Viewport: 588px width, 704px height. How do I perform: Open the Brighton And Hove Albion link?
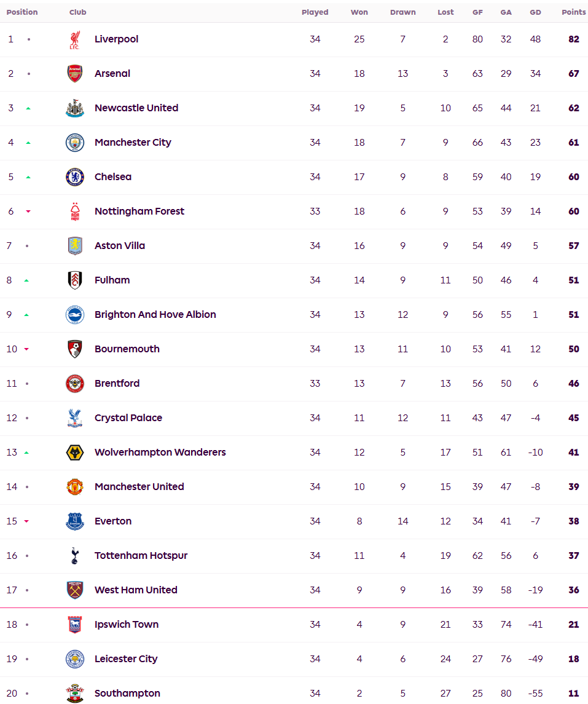pos(155,315)
